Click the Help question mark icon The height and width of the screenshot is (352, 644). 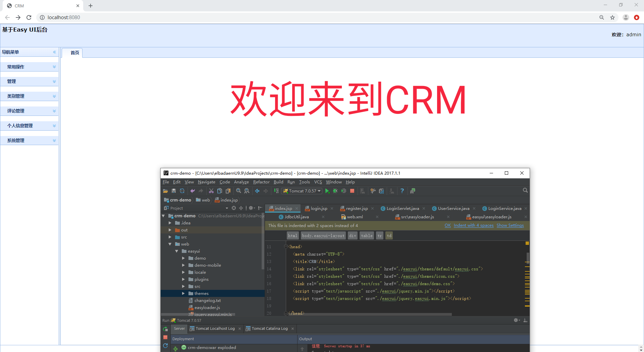tap(402, 191)
